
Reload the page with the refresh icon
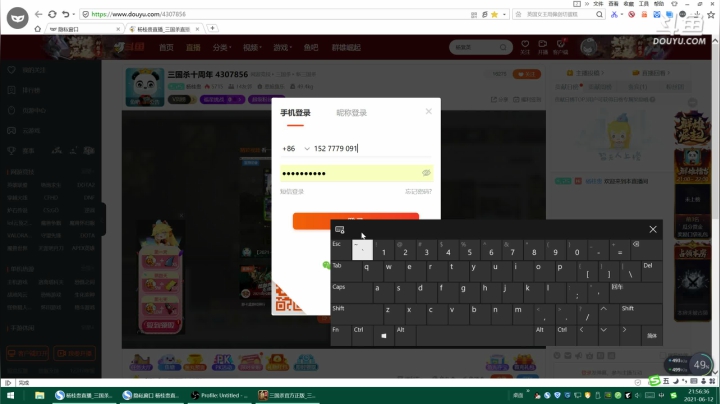coord(52,14)
